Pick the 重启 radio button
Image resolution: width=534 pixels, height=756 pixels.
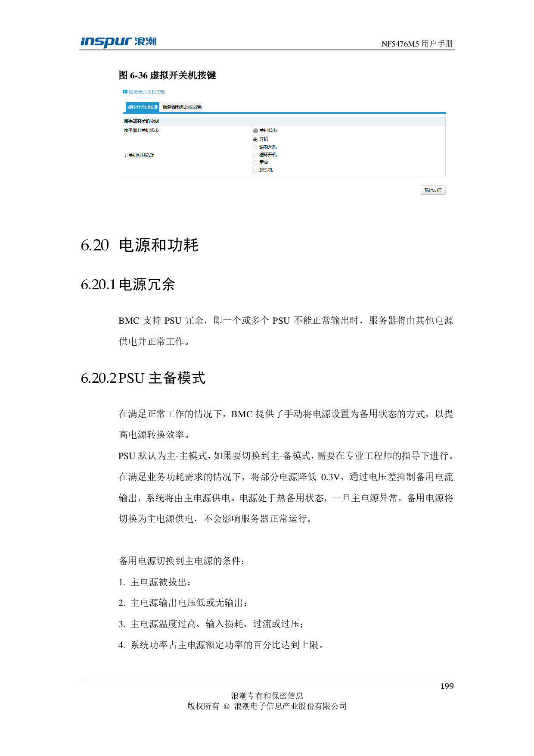(x=255, y=163)
